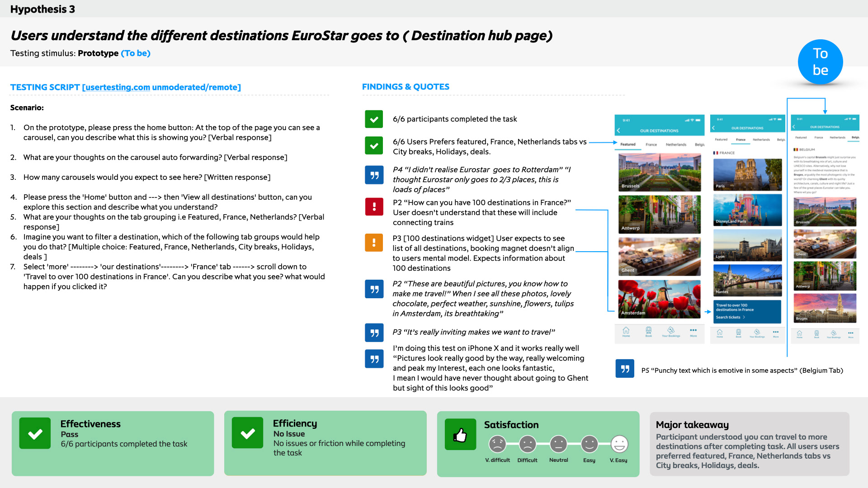Tap Book train icon in first phone mockup

tap(648, 331)
